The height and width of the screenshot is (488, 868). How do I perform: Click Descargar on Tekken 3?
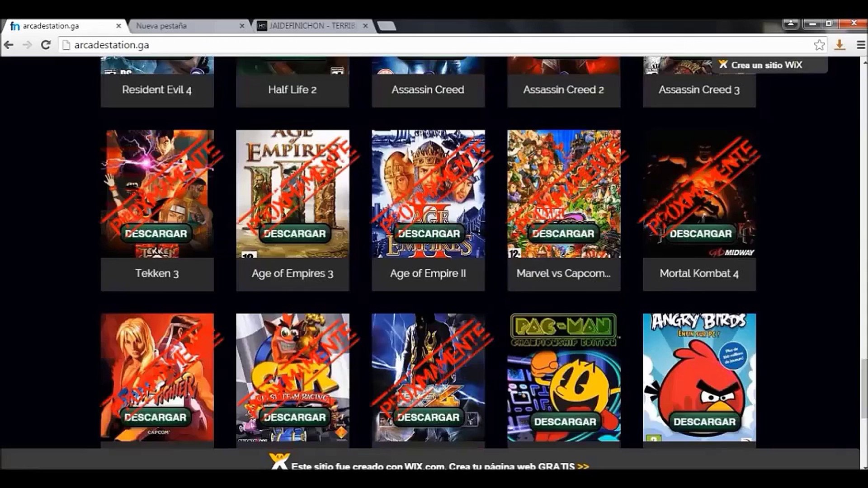click(156, 234)
